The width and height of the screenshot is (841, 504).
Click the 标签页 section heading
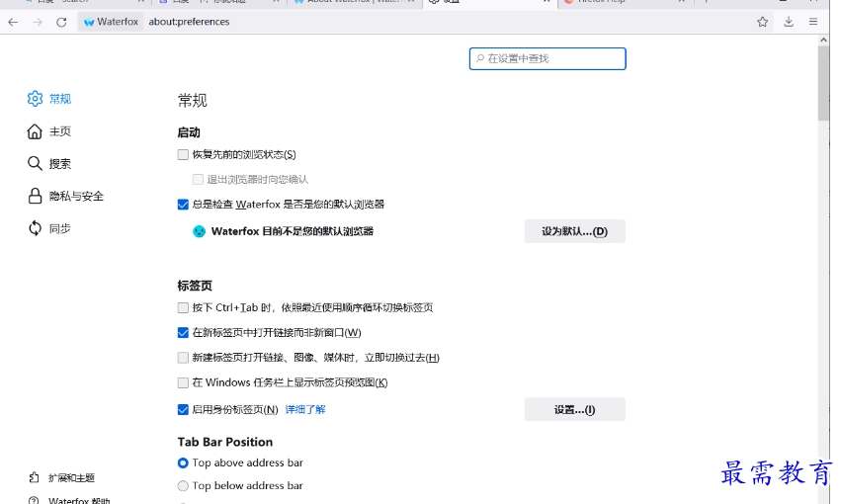click(x=195, y=286)
